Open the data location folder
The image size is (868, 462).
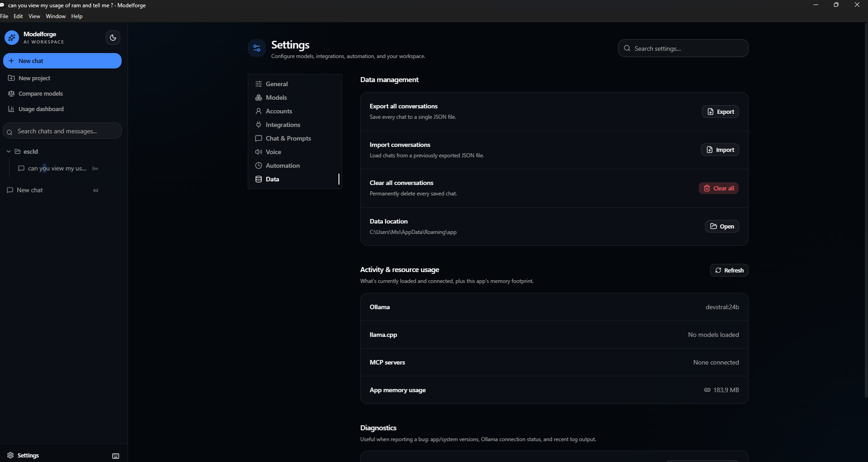coord(722,226)
